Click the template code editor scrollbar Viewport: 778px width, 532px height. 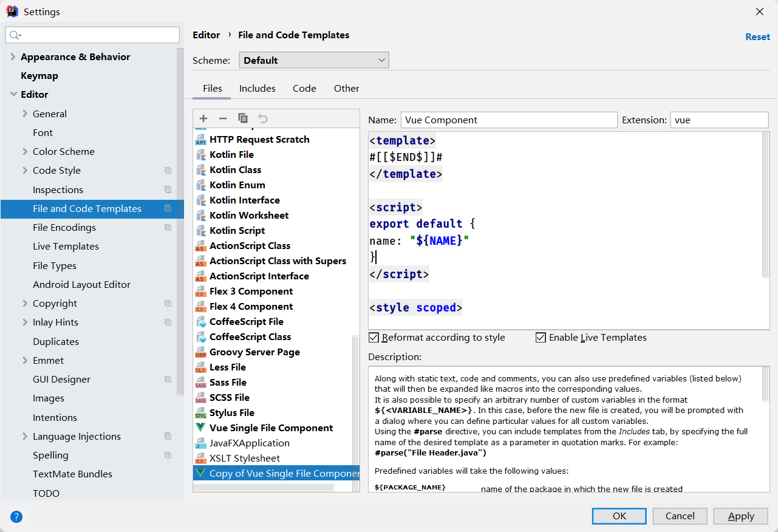[766, 206]
